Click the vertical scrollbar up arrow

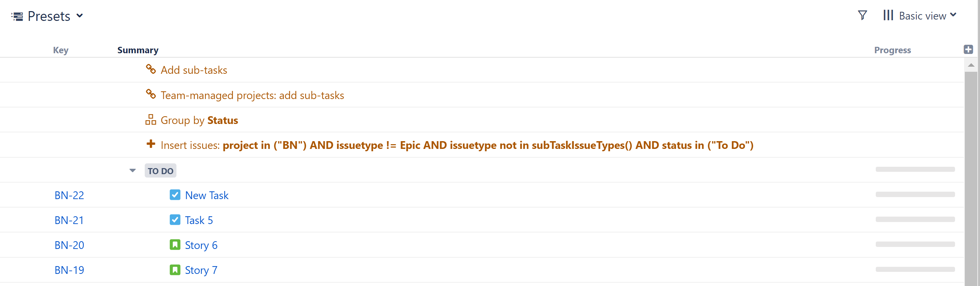click(x=971, y=65)
